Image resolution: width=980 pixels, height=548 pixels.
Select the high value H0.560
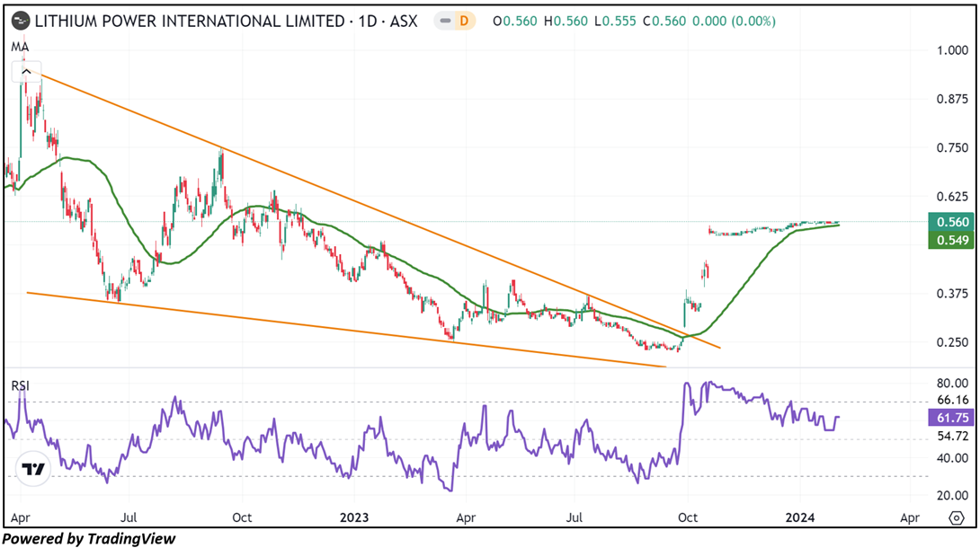coord(566,22)
